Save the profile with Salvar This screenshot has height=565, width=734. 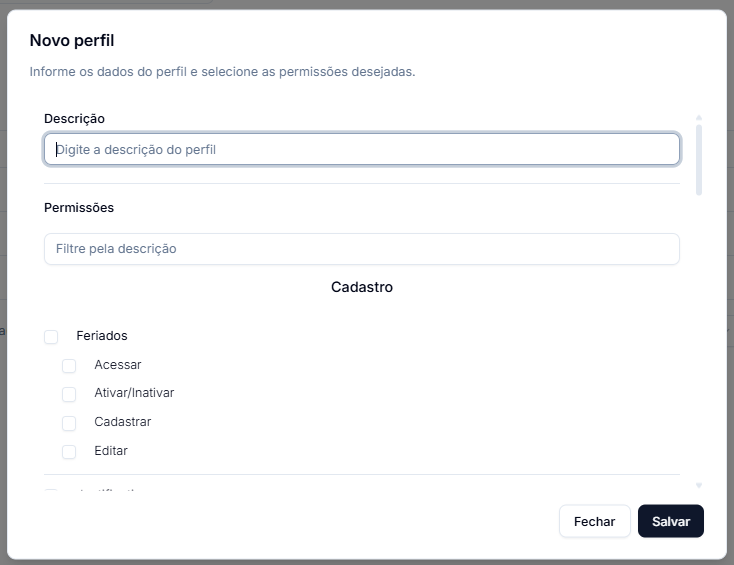pos(670,521)
